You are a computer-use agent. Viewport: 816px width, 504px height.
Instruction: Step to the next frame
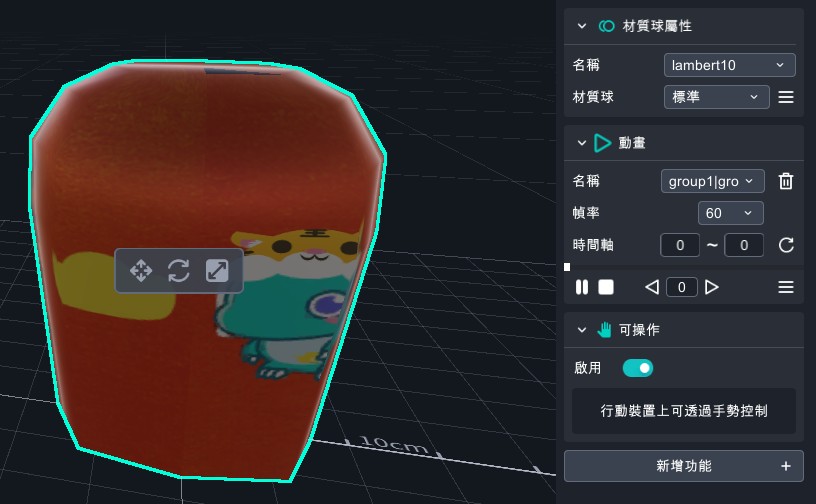pyautogui.click(x=712, y=287)
